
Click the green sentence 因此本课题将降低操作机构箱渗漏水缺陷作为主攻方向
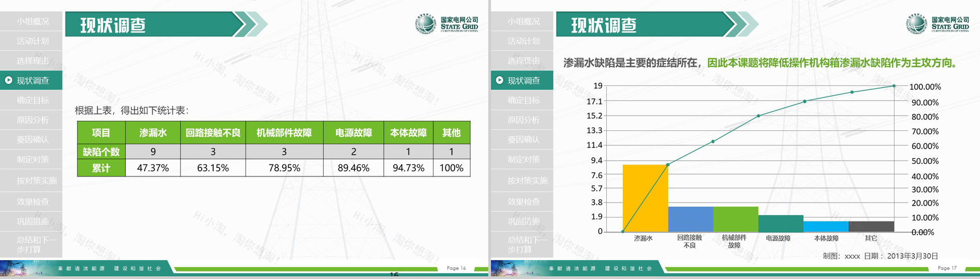pyautogui.click(x=833, y=63)
